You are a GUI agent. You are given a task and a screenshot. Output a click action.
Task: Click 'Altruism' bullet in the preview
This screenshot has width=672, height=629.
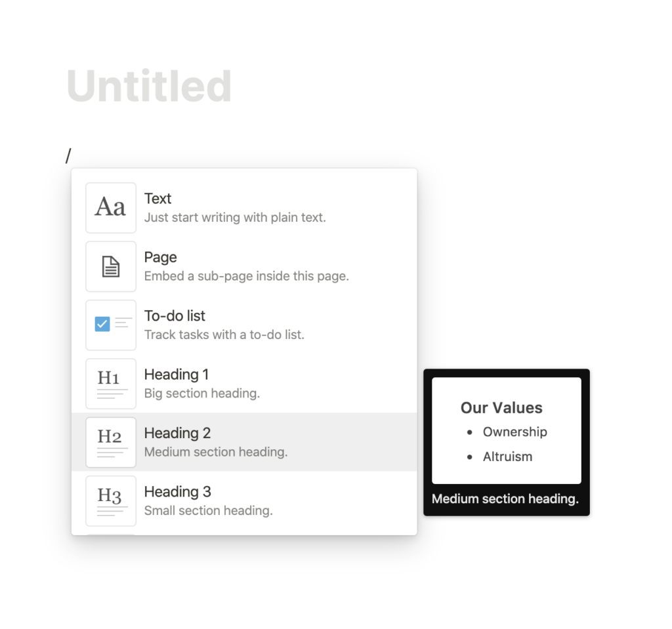[507, 457]
